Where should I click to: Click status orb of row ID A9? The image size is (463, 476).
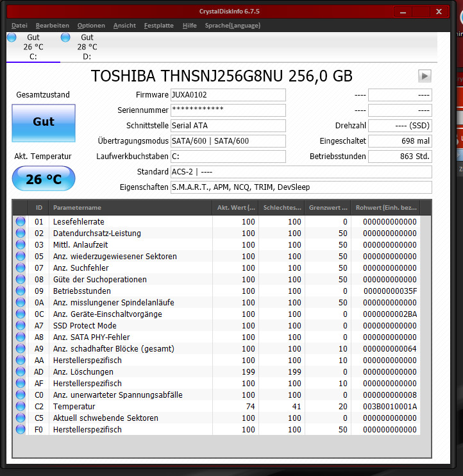click(x=21, y=348)
